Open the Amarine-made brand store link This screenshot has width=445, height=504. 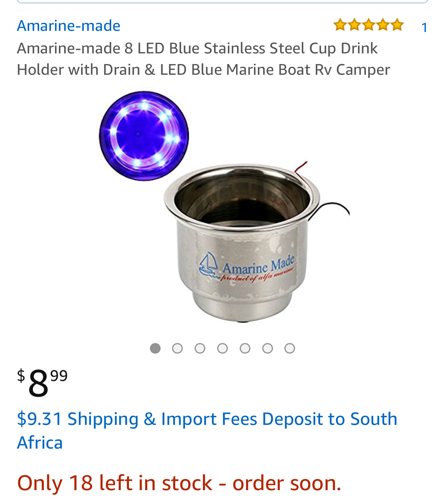tap(68, 26)
